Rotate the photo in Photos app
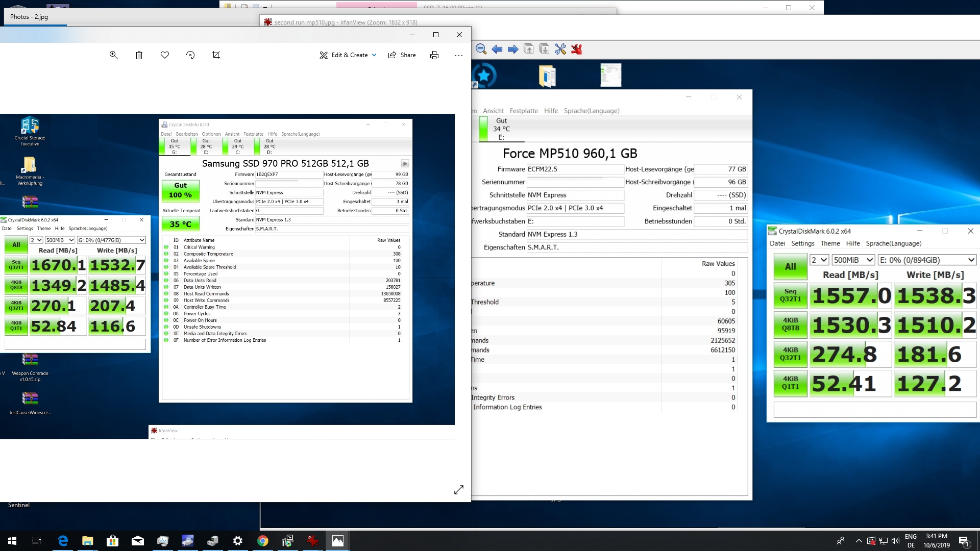 (x=190, y=55)
